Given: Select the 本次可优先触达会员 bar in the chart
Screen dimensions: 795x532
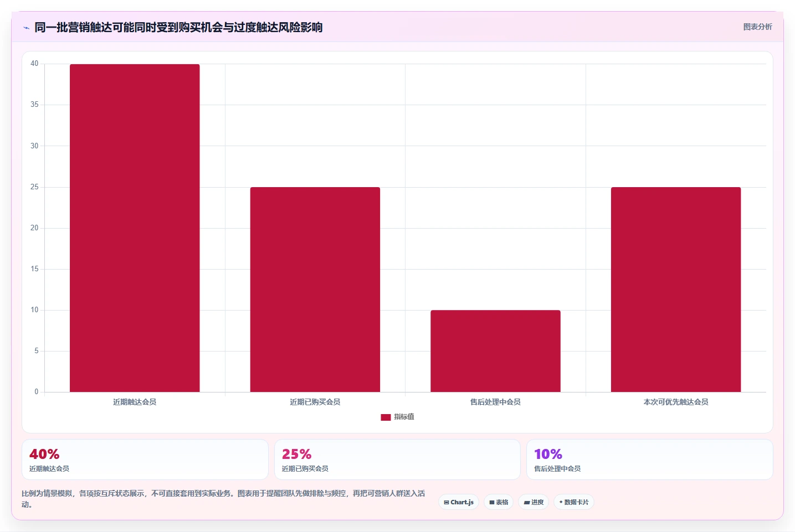Looking at the screenshot, I should (x=676, y=290).
